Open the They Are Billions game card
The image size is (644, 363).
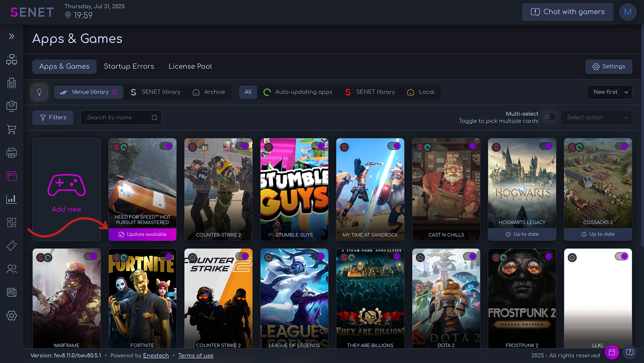coord(370,299)
